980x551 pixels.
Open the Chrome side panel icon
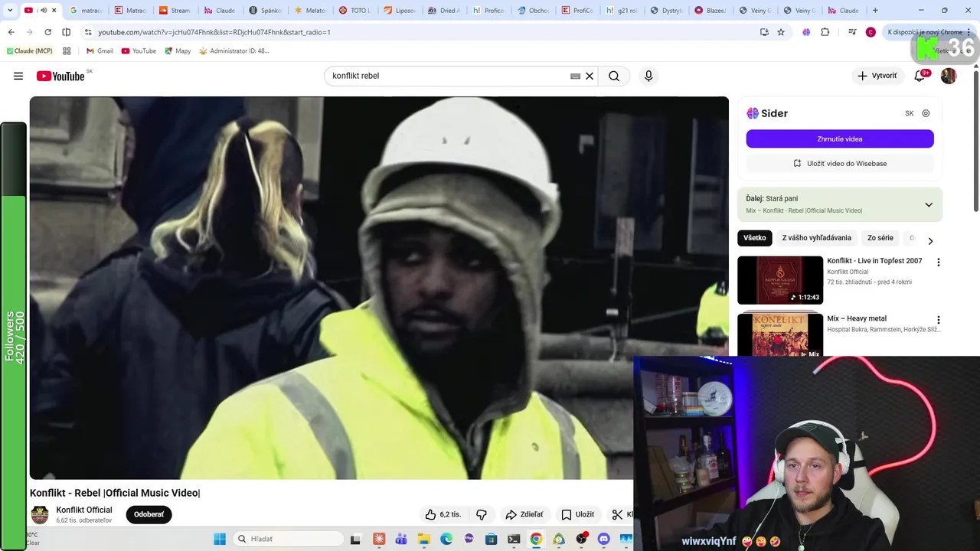click(66, 32)
